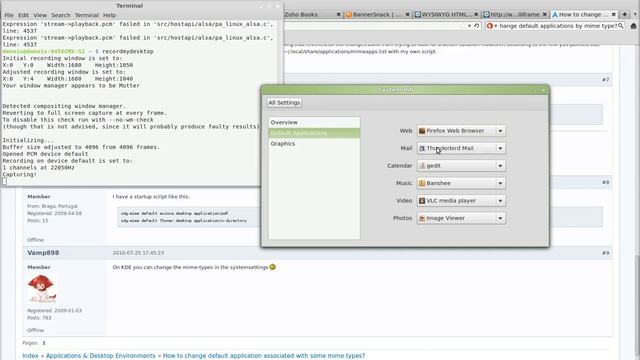Open the Terminal Search menu

click(61, 15)
